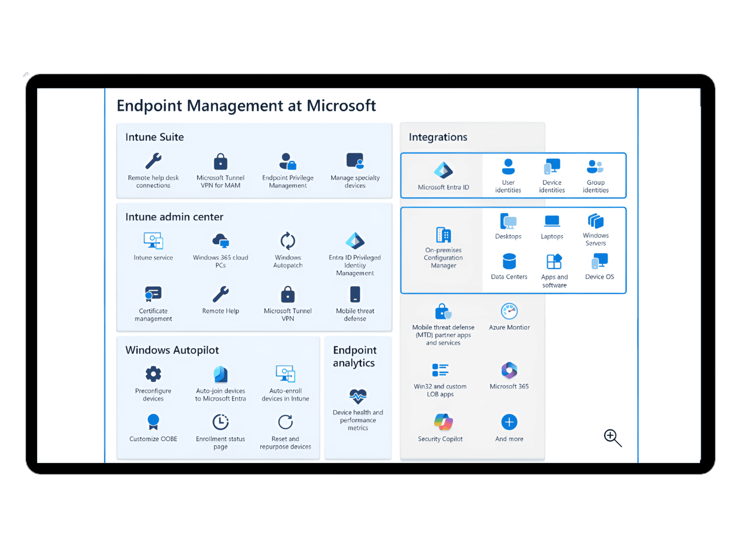Image resolution: width=747 pixels, height=560 pixels.
Task: Click the Device identities icon
Action: (552, 166)
